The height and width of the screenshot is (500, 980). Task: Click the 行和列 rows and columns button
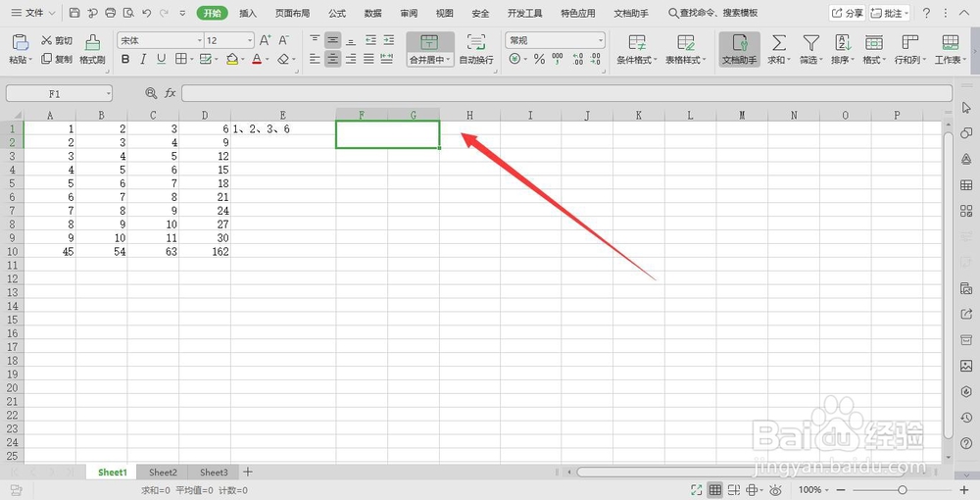pyautogui.click(x=908, y=50)
